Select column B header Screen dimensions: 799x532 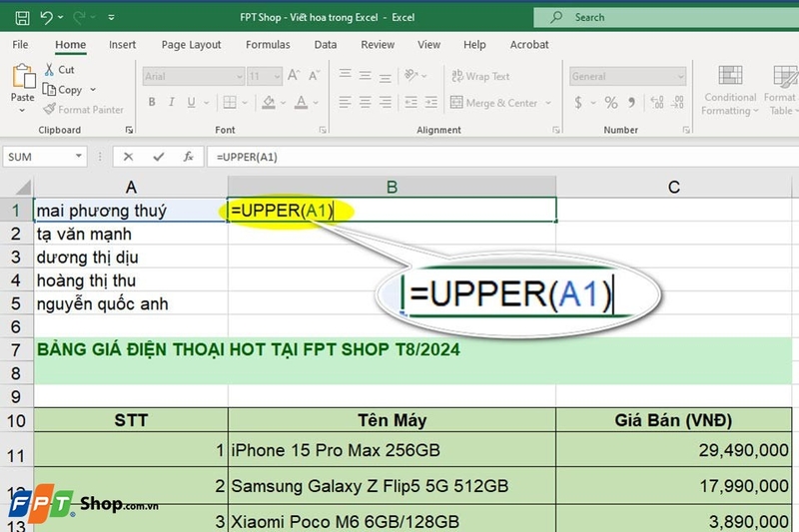coord(392,187)
